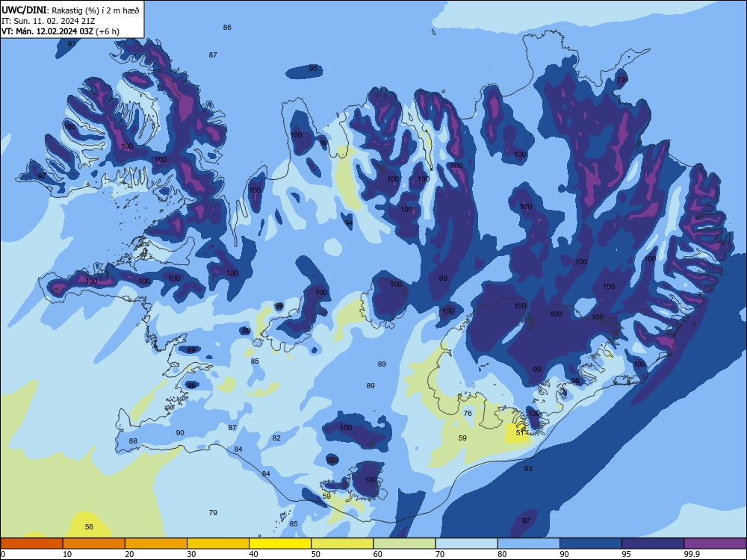This screenshot has width=747, height=560.
Task: Select the '80' legend tick label
Action: pyautogui.click(x=502, y=554)
